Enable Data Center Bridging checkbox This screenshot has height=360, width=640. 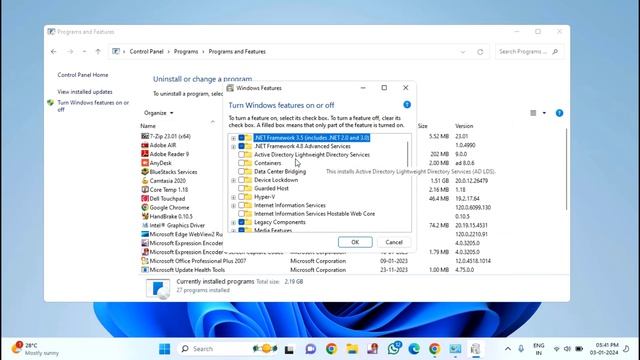pyautogui.click(x=241, y=171)
